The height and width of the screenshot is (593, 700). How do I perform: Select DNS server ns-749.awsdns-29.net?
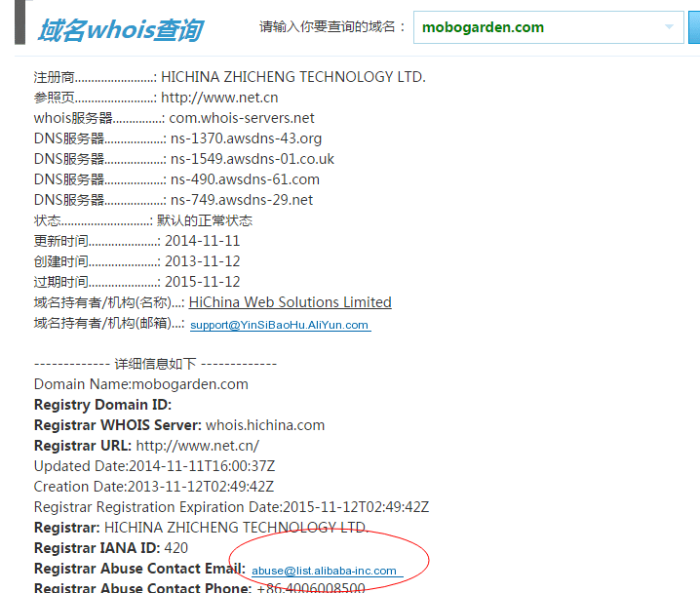pyautogui.click(x=242, y=200)
